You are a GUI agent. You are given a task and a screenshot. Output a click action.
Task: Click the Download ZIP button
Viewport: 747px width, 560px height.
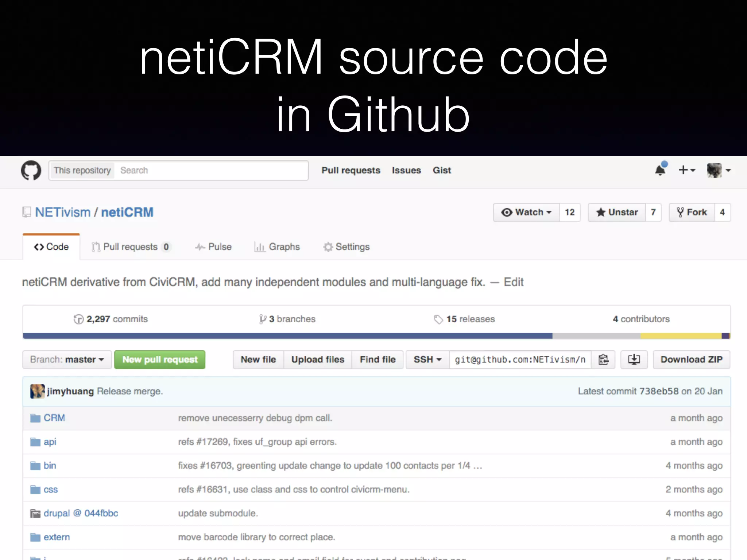click(x=692, y=360)
